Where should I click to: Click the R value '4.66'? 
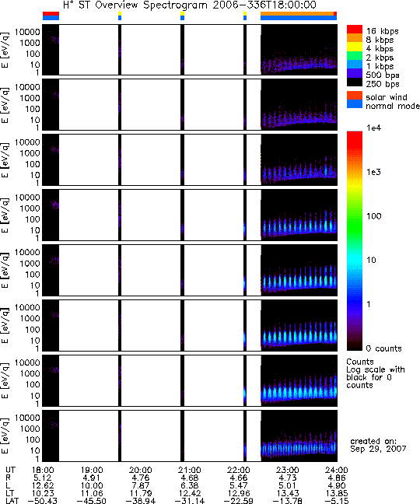[x=239, y=478]
